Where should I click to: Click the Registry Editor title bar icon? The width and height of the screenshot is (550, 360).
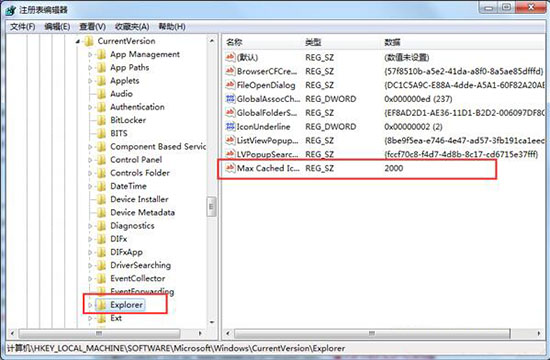(11, 10)
